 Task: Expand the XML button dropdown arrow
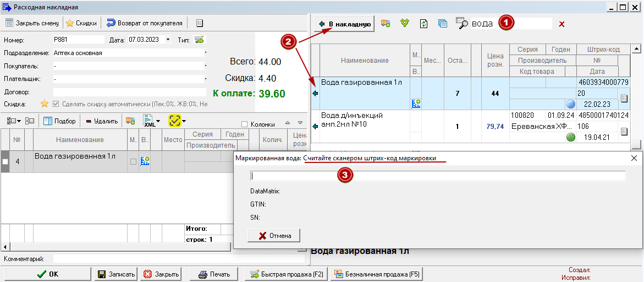[158, 121]
